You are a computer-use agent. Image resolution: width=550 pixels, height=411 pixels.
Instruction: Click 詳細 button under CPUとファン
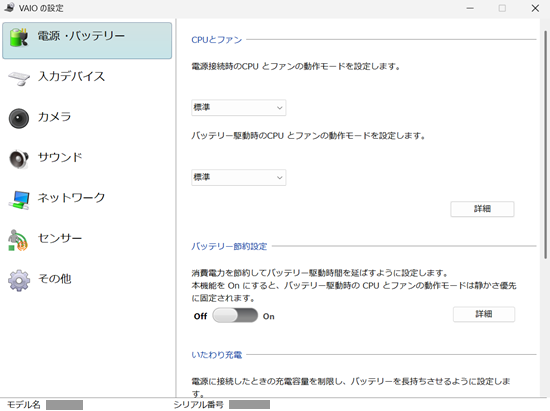[x=482, y=209]
